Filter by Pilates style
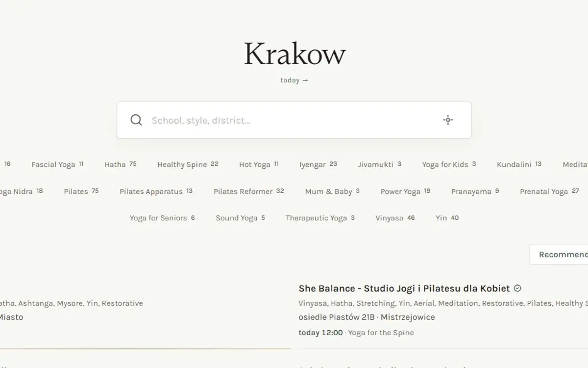 81,191
